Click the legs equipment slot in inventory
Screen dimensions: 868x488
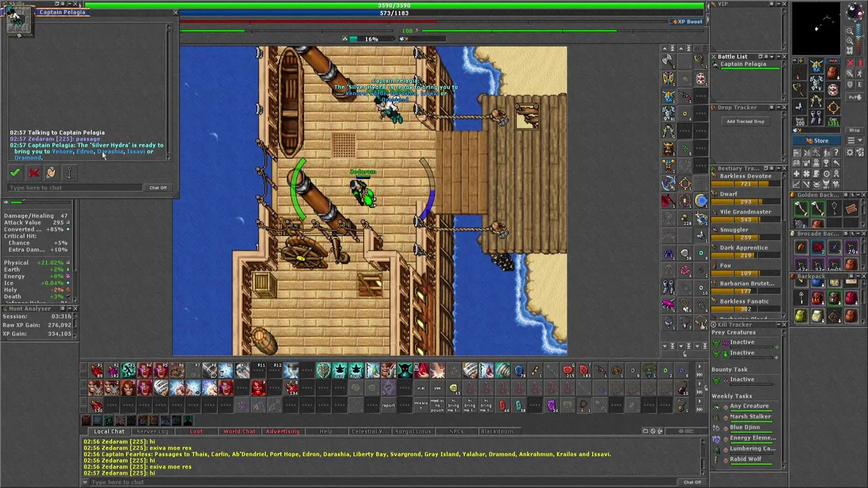[816, 101]
